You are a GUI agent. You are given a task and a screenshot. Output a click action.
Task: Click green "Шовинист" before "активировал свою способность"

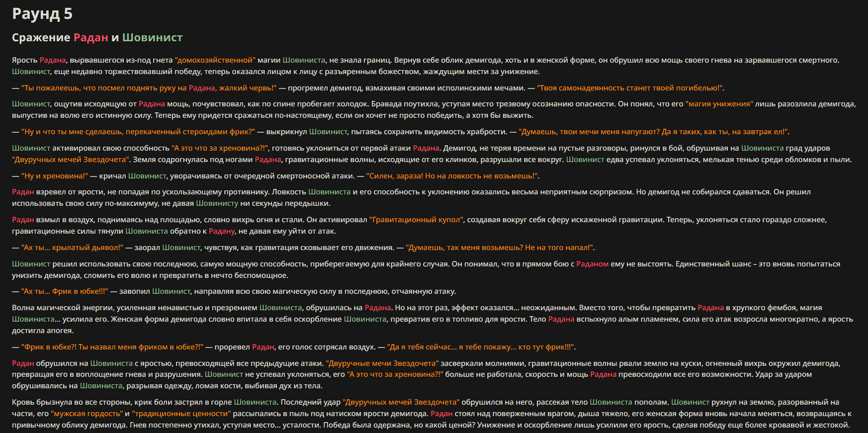coord(31,148)
